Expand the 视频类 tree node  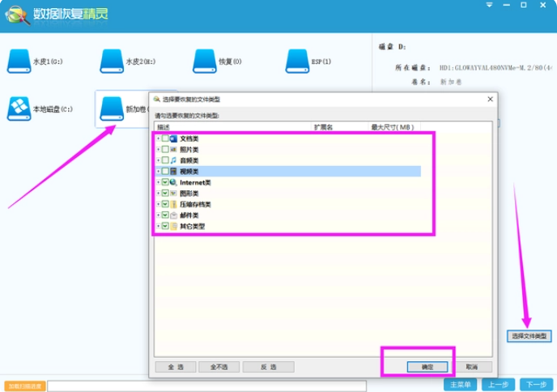pyautogui.click(x=158, y=172)
